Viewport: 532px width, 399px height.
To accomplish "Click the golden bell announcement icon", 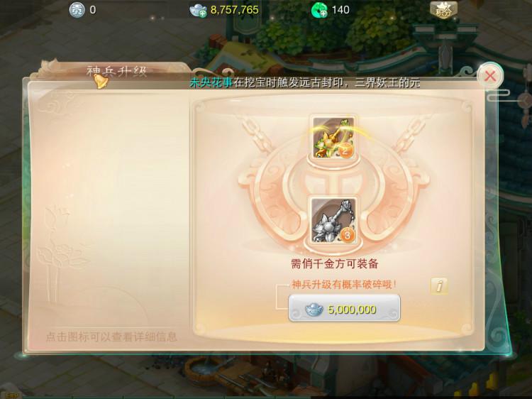I will click(100, 81).
